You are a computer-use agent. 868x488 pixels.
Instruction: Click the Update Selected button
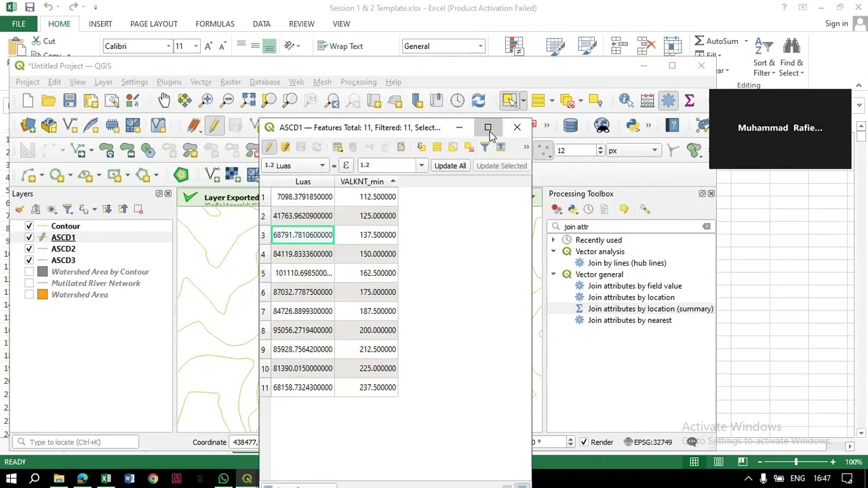[501, 165]
